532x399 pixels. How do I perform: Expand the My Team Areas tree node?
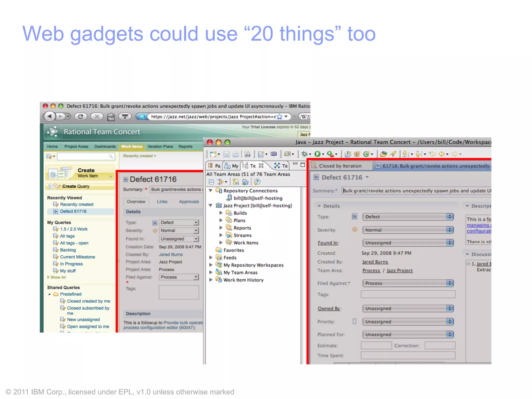click(211, 272)
